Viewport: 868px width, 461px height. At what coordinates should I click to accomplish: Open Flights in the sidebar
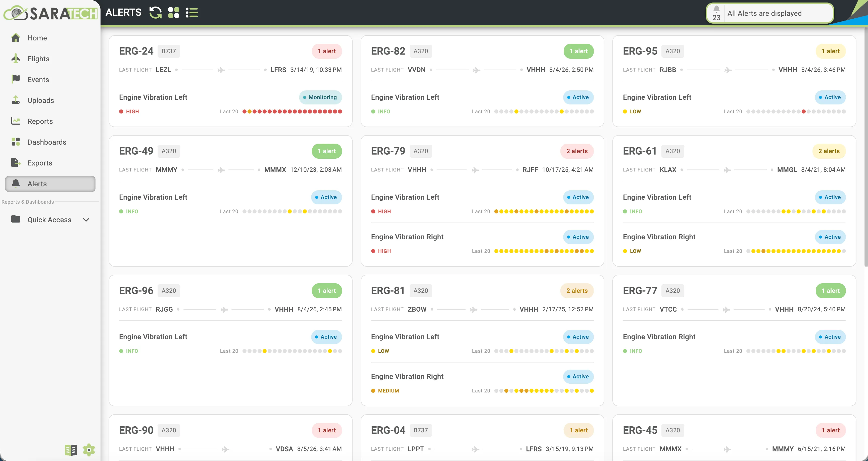coord(38,59)
